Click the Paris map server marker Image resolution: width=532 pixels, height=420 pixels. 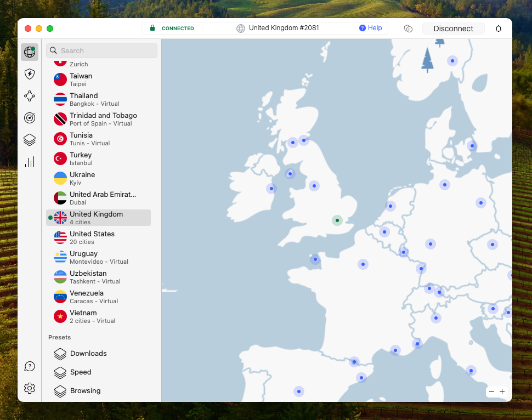point(363,264)
